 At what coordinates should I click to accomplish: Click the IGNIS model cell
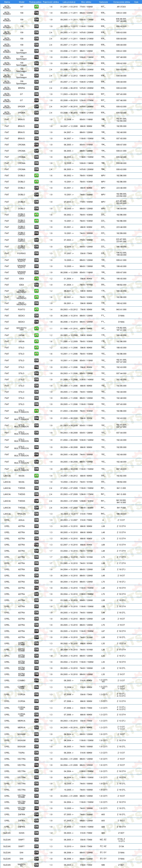coord(22,833)
